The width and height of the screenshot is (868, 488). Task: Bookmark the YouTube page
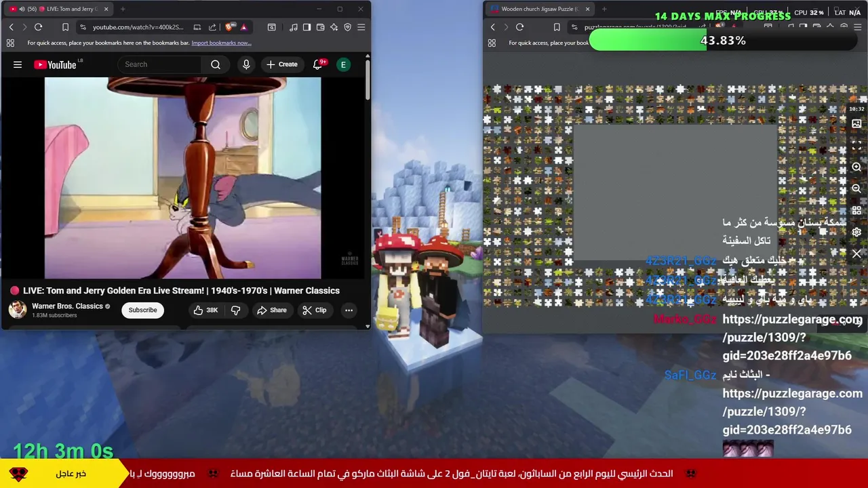click(x=65, y=27)
